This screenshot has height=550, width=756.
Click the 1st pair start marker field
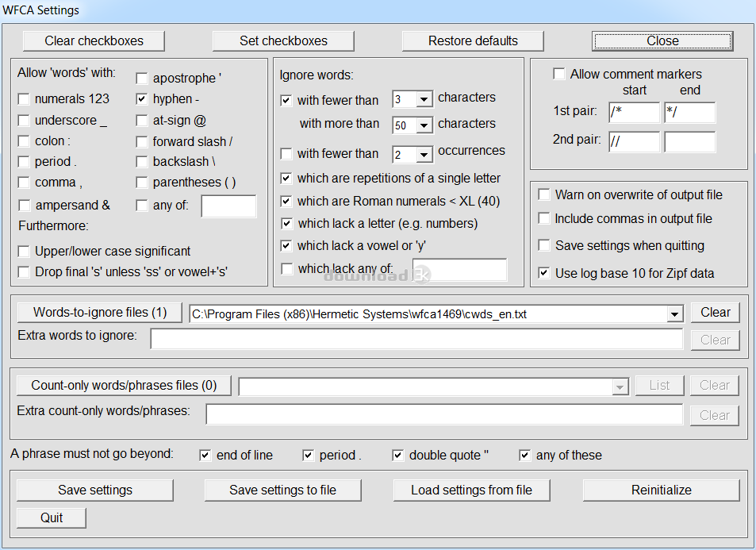point(634,113)
